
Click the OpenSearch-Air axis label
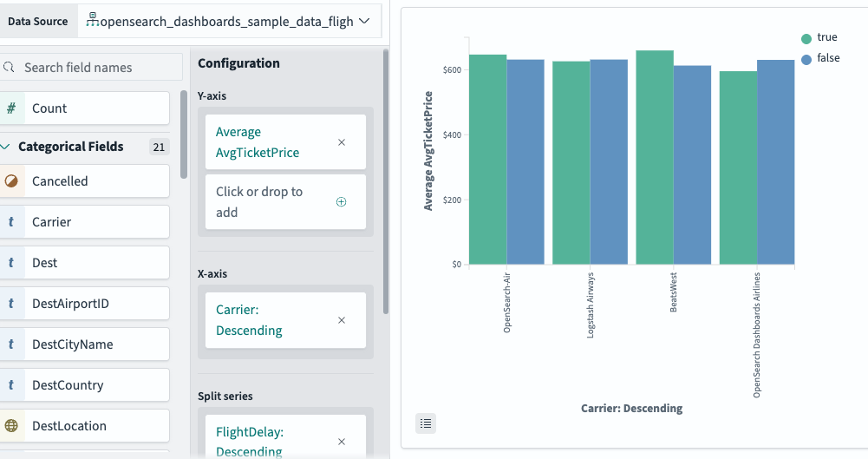[506, 303]
